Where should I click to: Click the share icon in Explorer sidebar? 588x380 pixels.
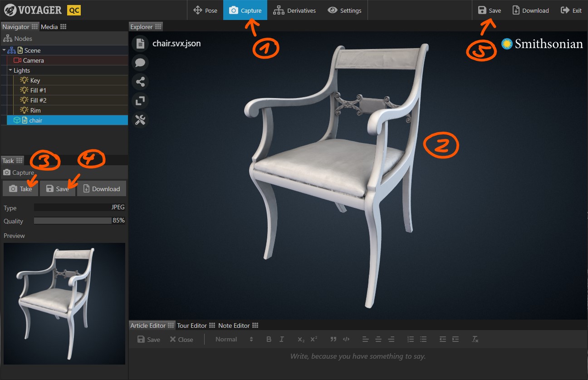click(140, 82)
